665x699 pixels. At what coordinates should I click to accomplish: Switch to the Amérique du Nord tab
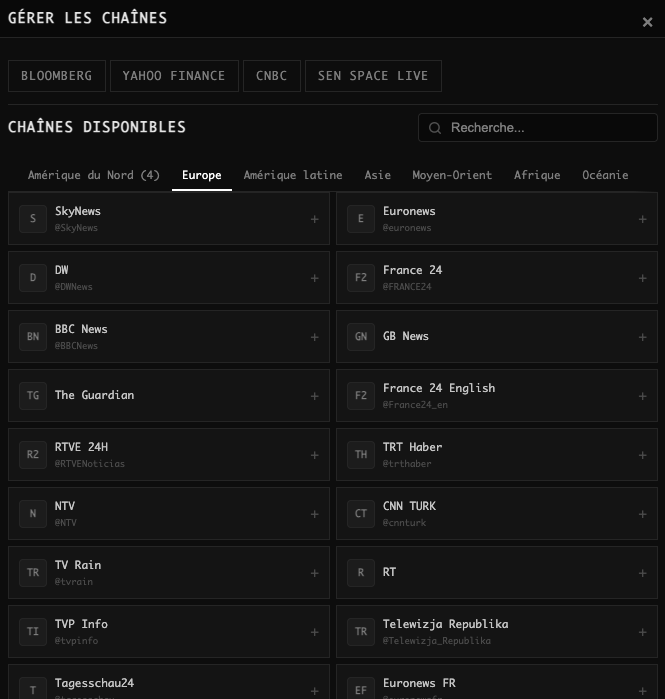tap(94, 175)
